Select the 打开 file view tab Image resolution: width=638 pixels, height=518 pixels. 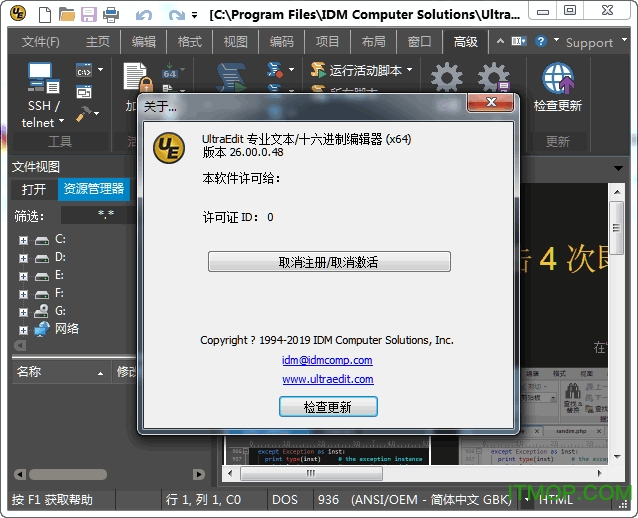point(34,190)
